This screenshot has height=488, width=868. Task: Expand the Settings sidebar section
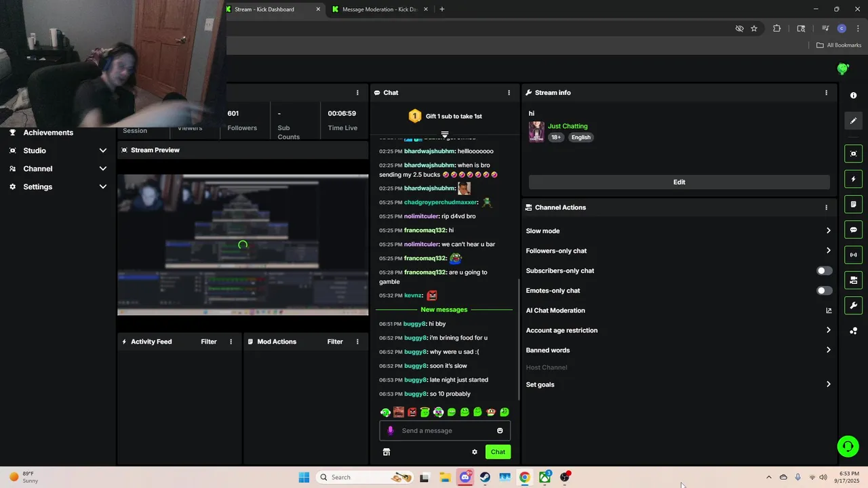tap(103, 186)
